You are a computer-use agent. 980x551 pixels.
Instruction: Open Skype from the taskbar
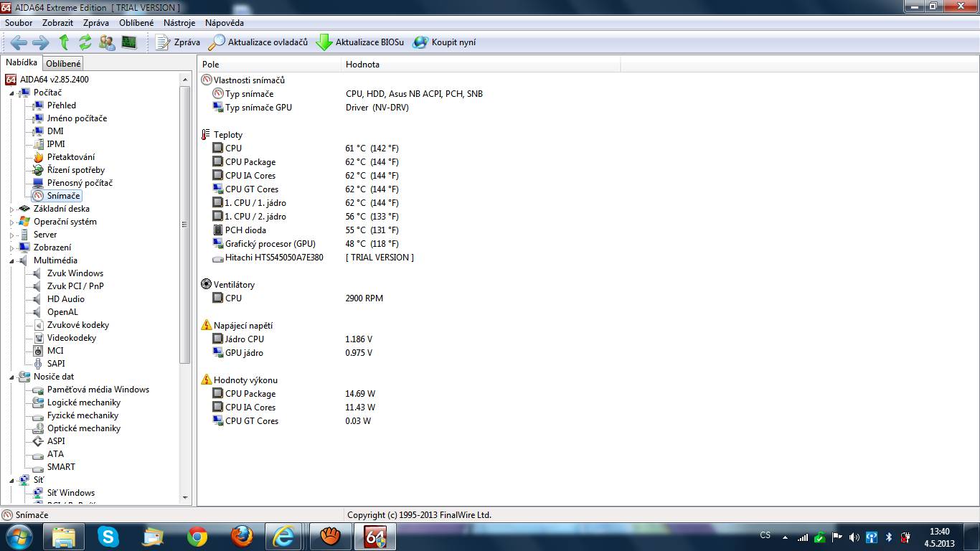click(x=108, y=536)
